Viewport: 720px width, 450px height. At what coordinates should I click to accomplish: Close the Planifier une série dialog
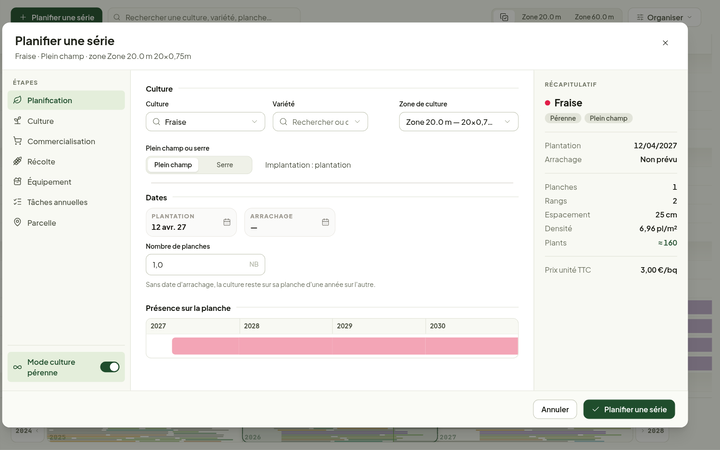click(665, 43)
